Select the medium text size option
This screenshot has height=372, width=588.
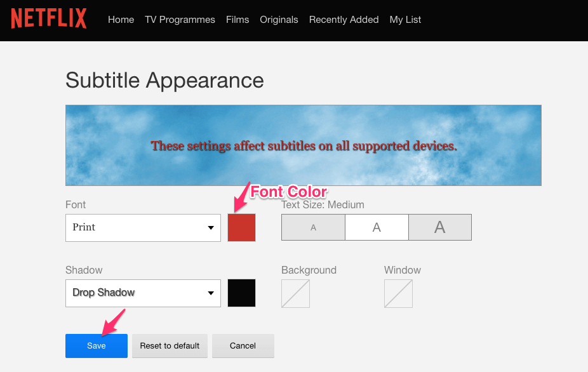(376, 227)
